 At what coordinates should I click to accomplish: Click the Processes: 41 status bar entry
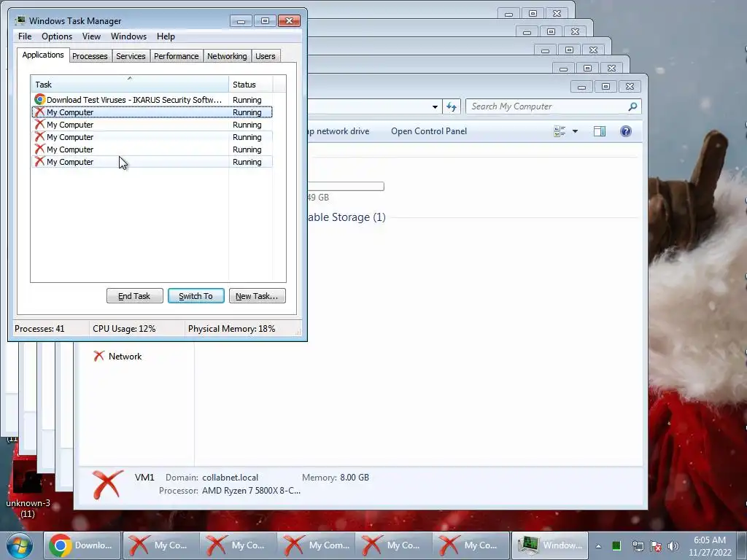tap(39, 329)
